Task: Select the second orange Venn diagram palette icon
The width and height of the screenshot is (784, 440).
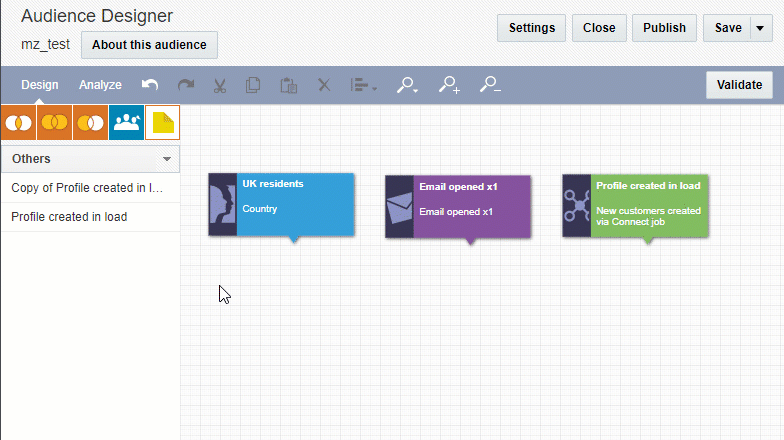Action: pyautogui.click(x=54, y=122)
